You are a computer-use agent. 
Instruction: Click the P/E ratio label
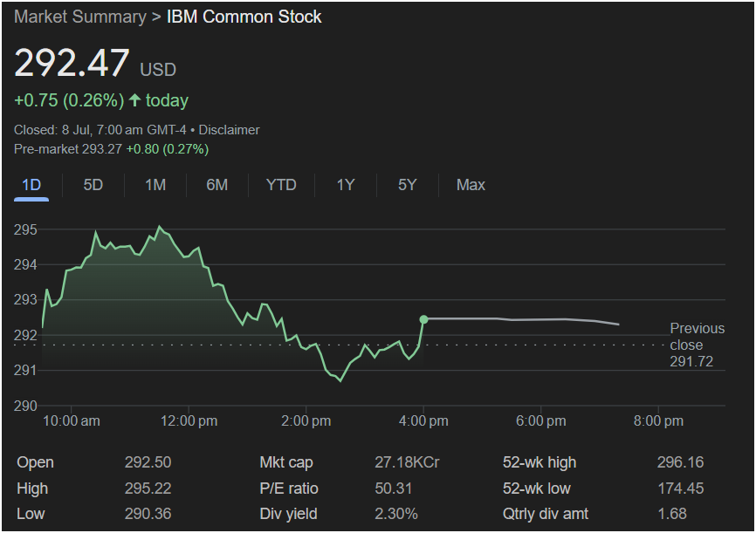point(289,489)
